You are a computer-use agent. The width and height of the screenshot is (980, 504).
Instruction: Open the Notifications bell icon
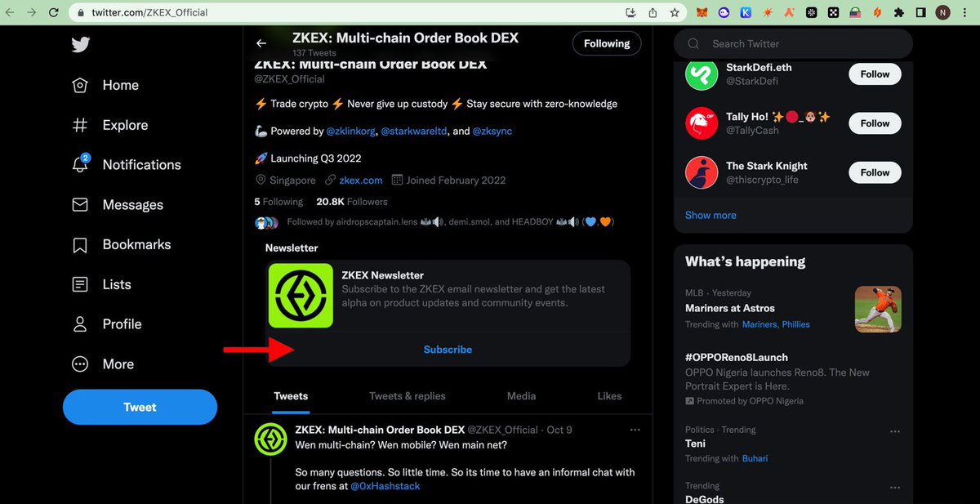(x=80, y=164)
